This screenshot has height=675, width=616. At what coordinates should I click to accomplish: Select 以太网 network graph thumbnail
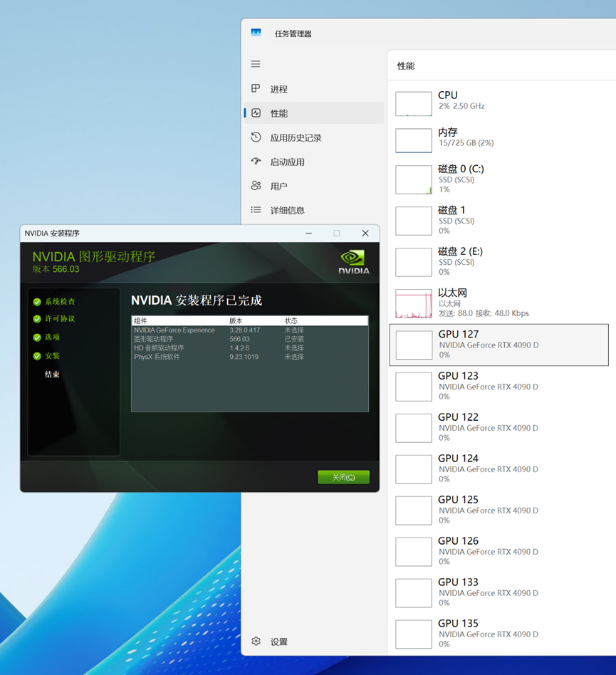[414, 303]
